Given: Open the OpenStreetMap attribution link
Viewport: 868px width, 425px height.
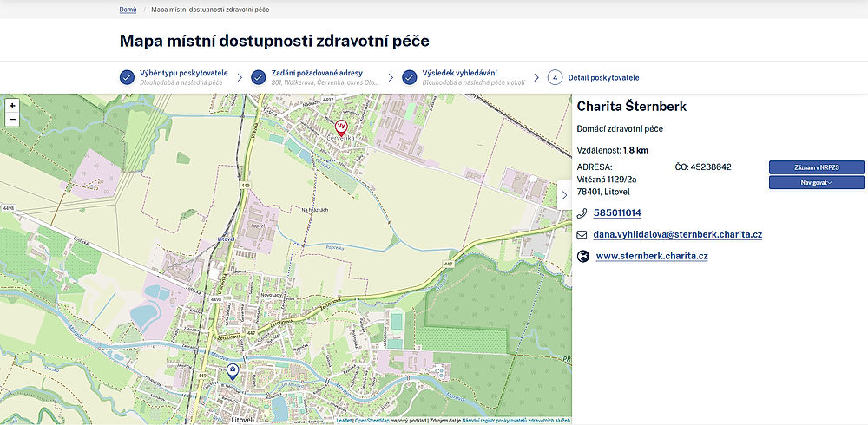Looking at the screenshot, I should [x=372, y=421].
